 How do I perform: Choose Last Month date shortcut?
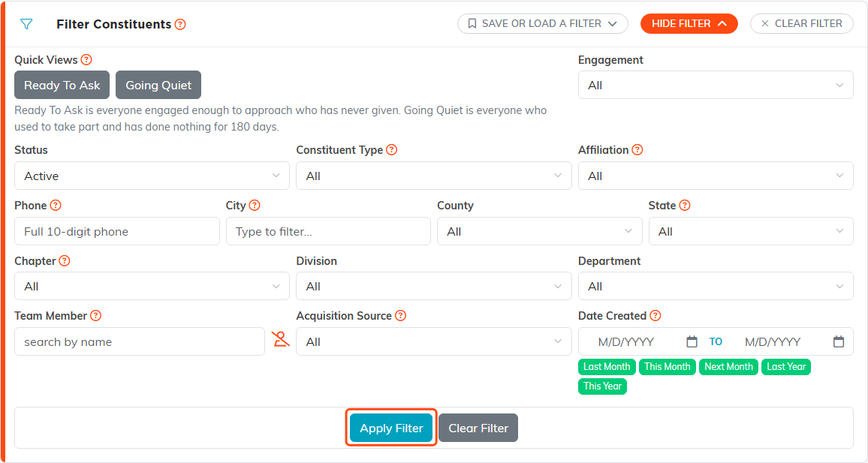607,367
